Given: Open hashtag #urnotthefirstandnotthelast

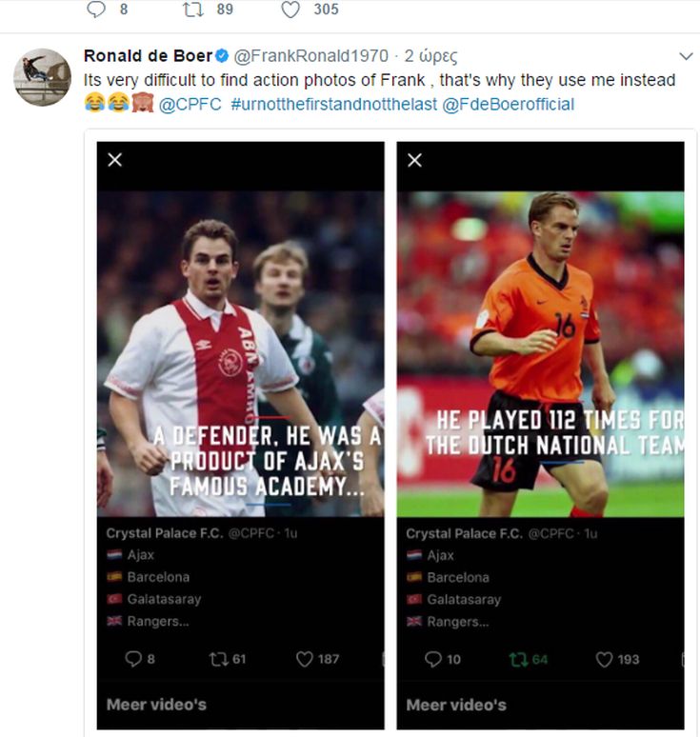Looking at the screenshot, I should point(333,104).
